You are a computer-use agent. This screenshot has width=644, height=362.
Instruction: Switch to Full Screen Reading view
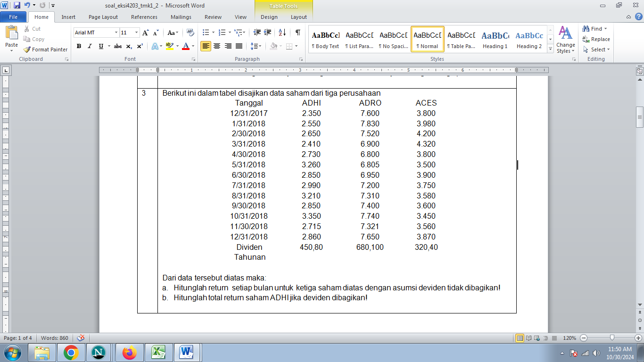click(529, 338)
